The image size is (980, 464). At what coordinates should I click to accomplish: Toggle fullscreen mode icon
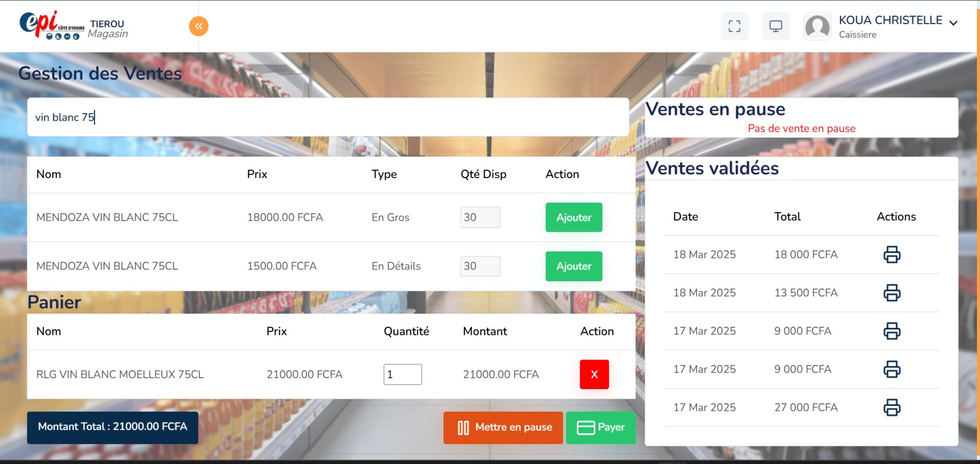[x=734, y=26]
